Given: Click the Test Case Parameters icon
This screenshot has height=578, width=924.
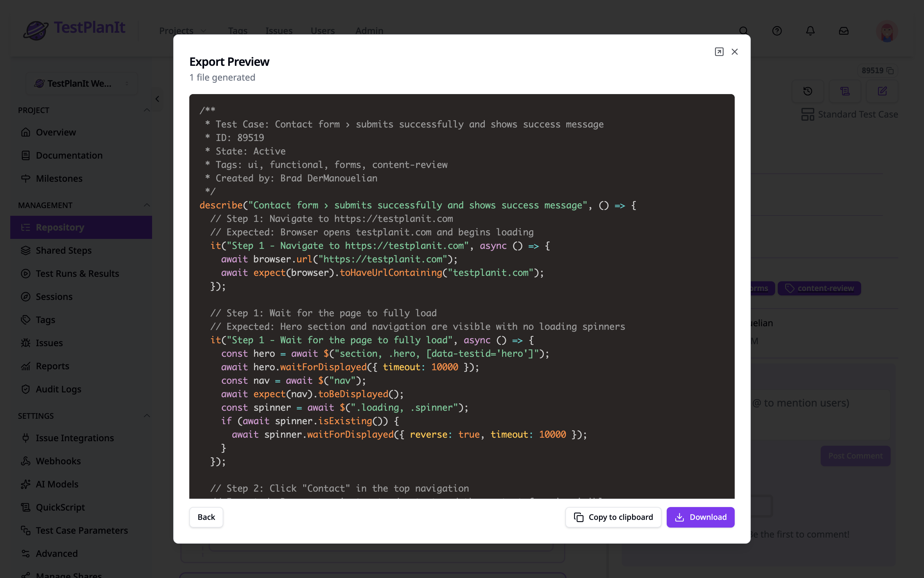Looking at the screenshot, I should [x=26, y=530].
